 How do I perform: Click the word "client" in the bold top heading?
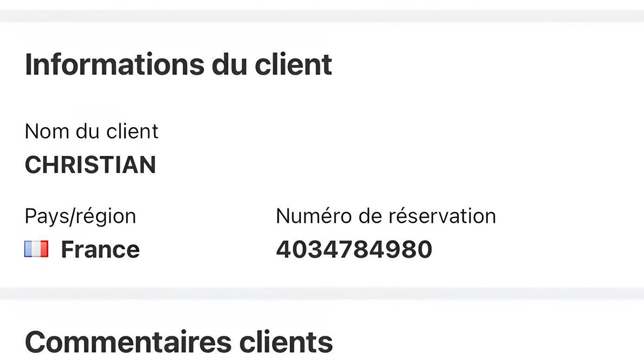(x=293, y=64)
